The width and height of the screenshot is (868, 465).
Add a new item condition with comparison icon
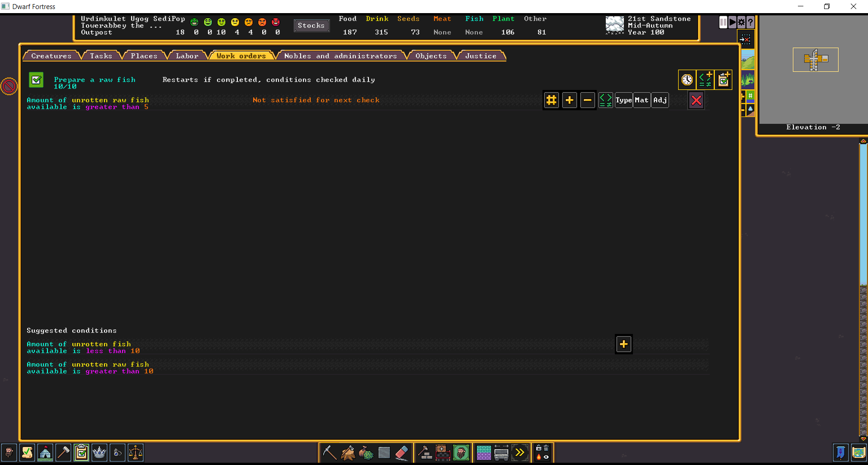pos(705,80)
